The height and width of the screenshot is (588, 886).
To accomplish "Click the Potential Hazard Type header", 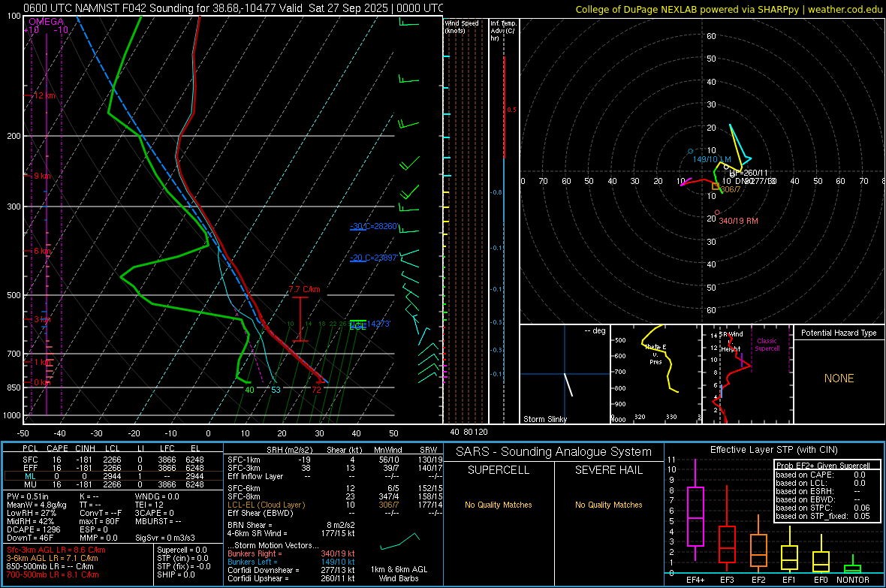I will pyautogui.click(x=839, y=333).
